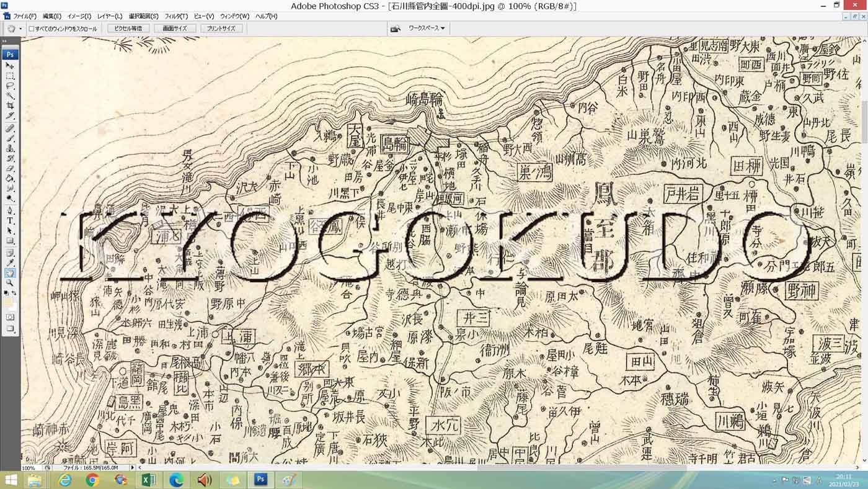Select the Blur tool
The height and width of the screenshot is (489, 868).
click(x=10, y=188)
